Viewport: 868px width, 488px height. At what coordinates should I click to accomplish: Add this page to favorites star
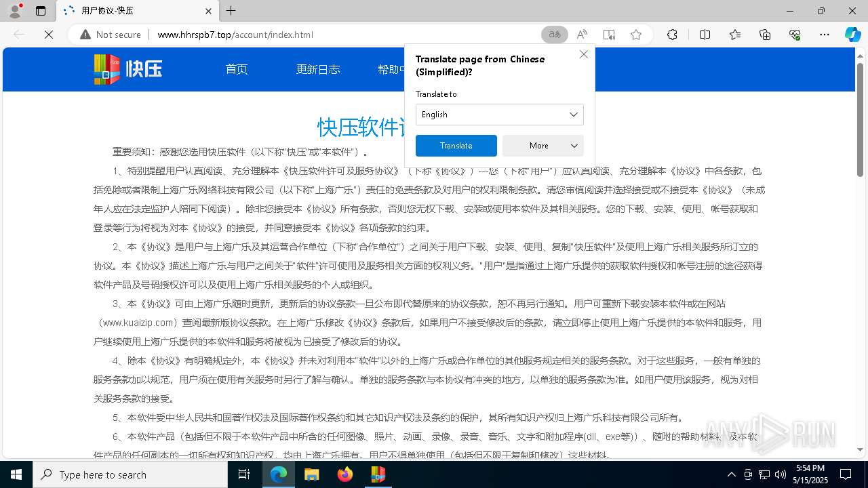point(636,35)
